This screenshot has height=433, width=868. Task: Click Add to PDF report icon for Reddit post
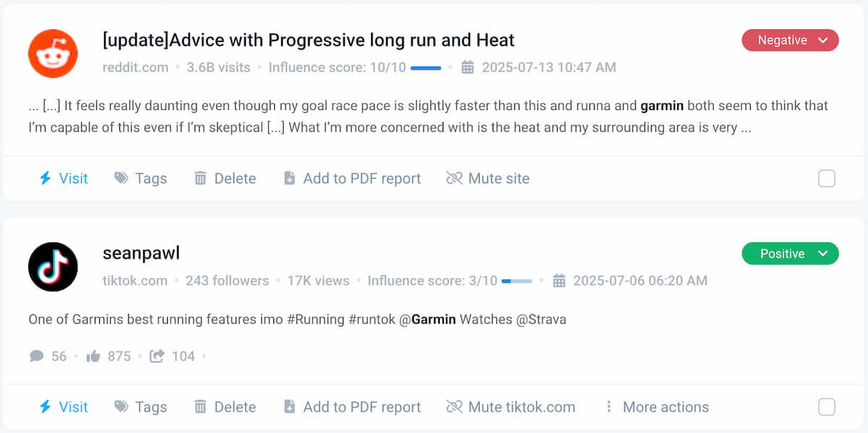click(289, 179)
